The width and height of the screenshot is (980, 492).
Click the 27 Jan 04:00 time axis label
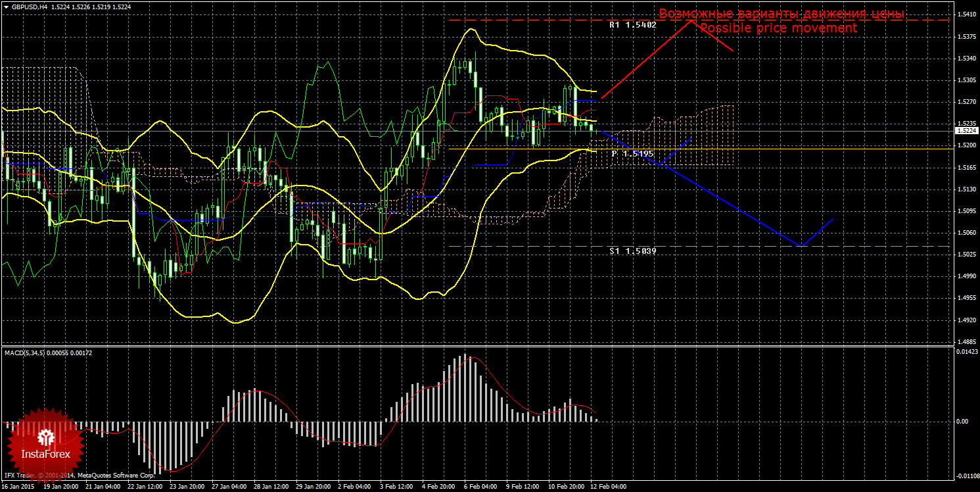pyautogui.click(x=228, y=487)
